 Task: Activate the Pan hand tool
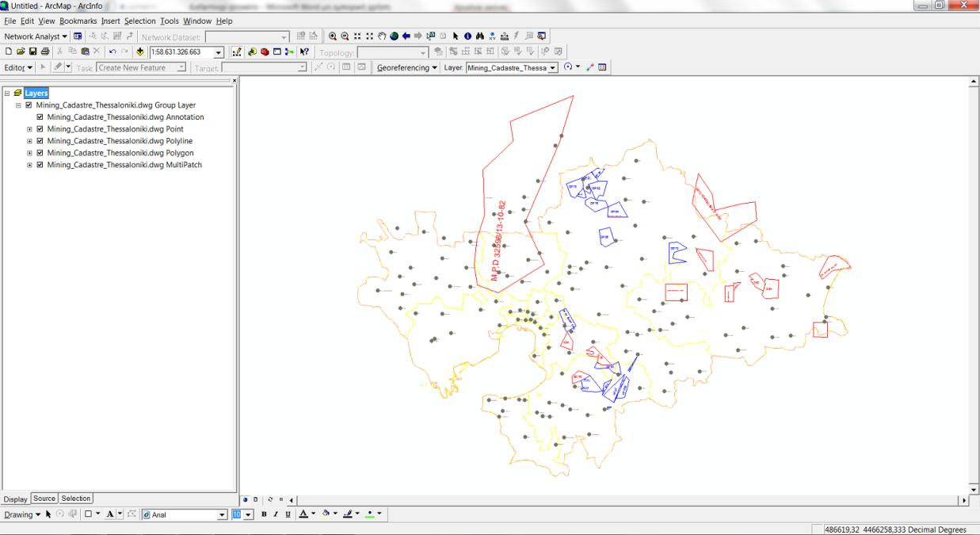click(x=382, y=36)
